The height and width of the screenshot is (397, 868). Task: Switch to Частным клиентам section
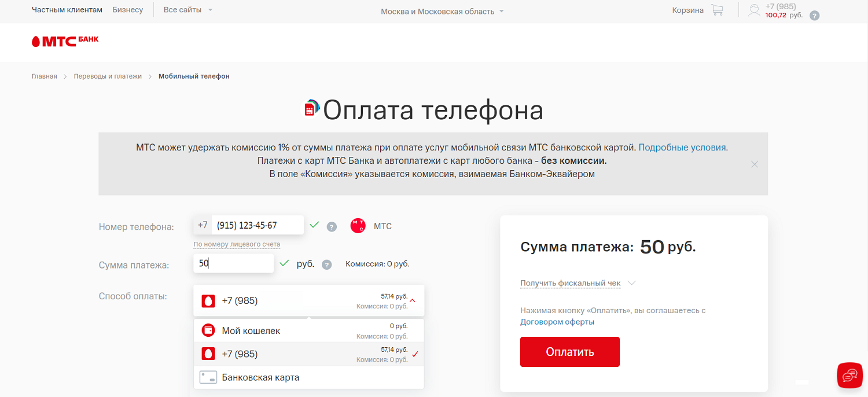pyautogui.click(x=67, y=10)
